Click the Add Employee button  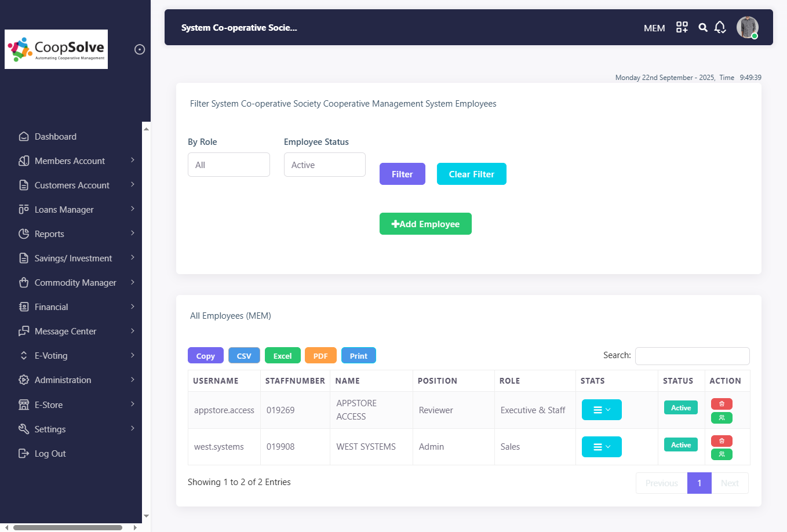pos(425,224)
